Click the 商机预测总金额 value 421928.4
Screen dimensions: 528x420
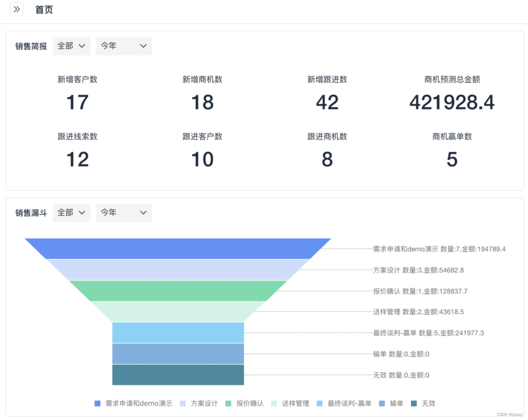click(452, 102)
